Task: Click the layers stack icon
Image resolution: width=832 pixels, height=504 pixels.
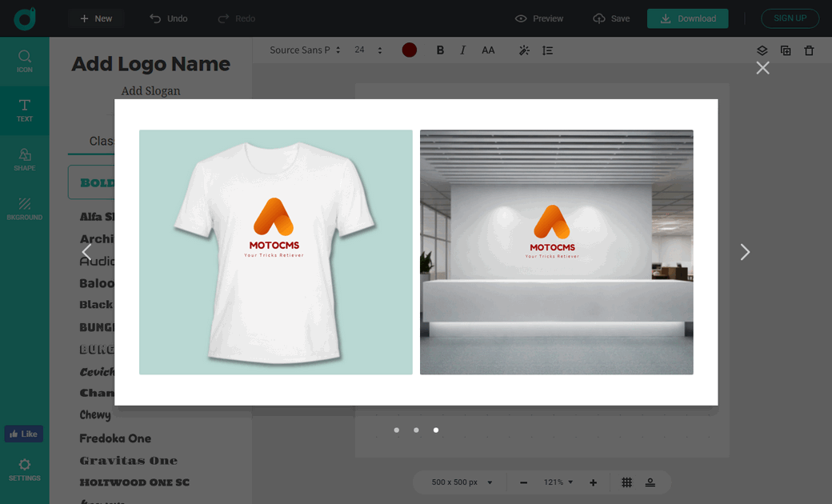Action: (762, 50)
